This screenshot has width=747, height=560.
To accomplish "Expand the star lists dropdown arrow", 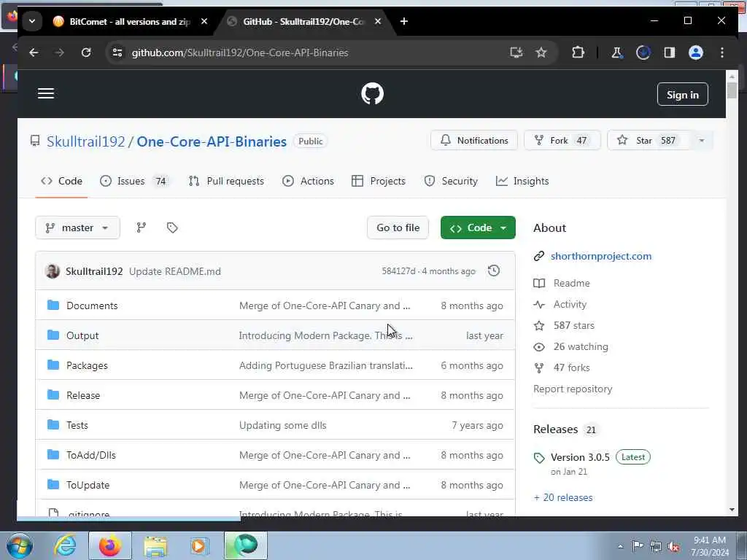I will pos(701,141).
